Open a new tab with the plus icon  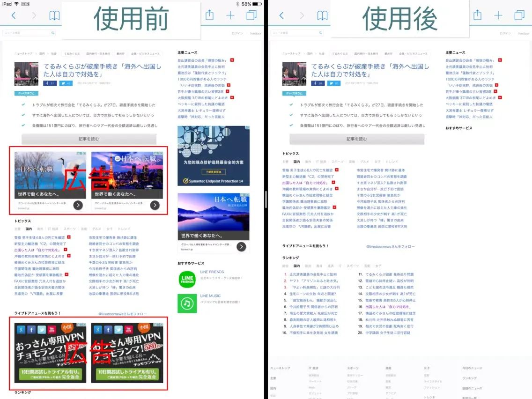coord(230,15)
